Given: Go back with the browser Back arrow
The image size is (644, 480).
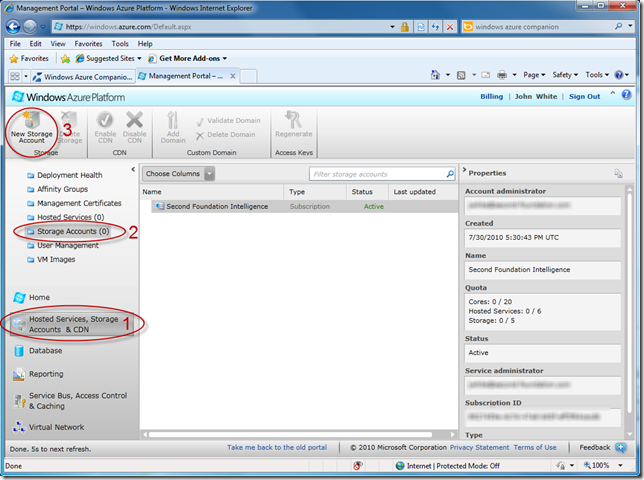Looking at the screenshot, I should pos(13,27).
